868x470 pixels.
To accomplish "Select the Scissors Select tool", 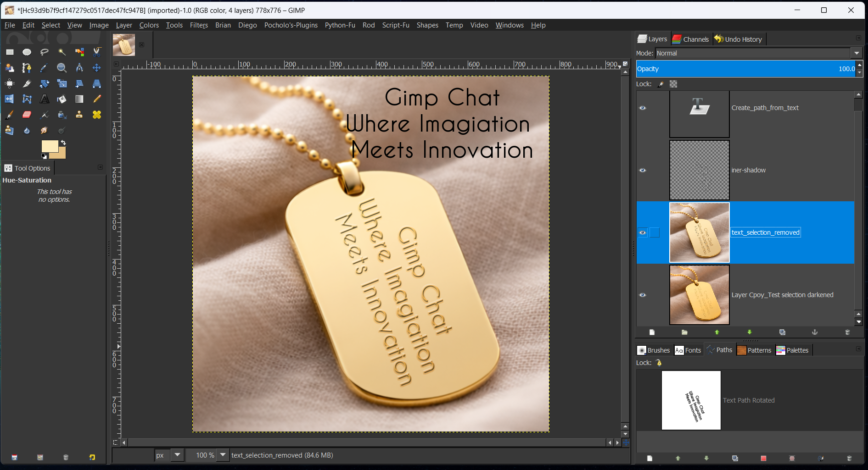I will [x=97, y=52].
